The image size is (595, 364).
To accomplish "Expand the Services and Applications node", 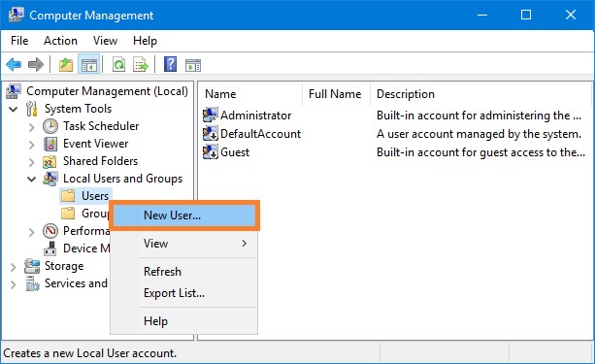I will click(14, 284).
